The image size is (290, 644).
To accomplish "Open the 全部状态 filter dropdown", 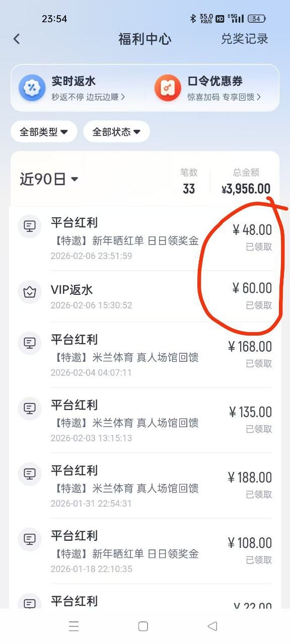I will click(x=116, y=131).
